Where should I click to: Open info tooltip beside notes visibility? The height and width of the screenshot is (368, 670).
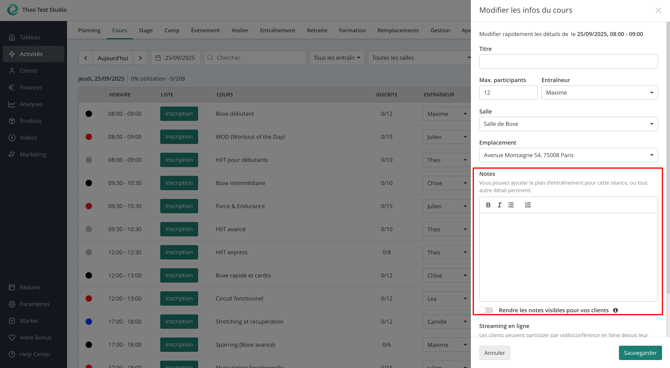pos(615,310)
